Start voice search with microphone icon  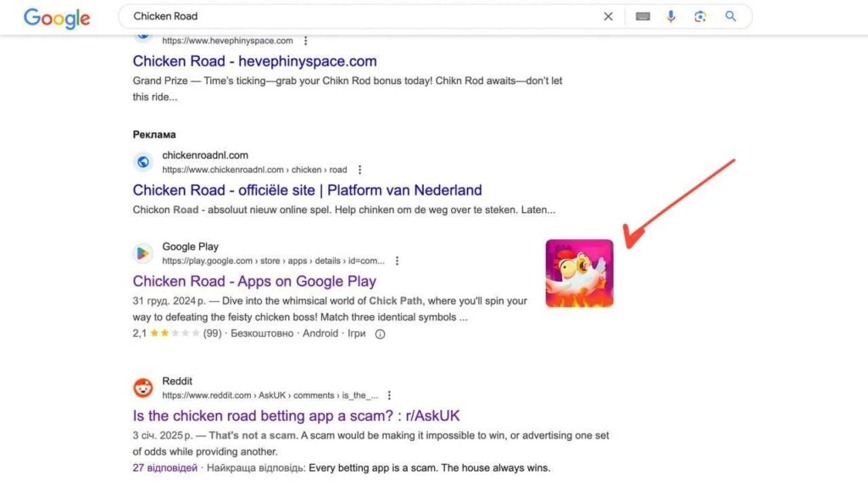point(671,17)
